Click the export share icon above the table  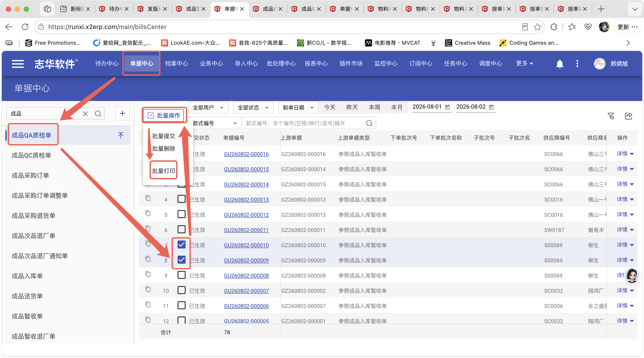click(x=629, y=116)
